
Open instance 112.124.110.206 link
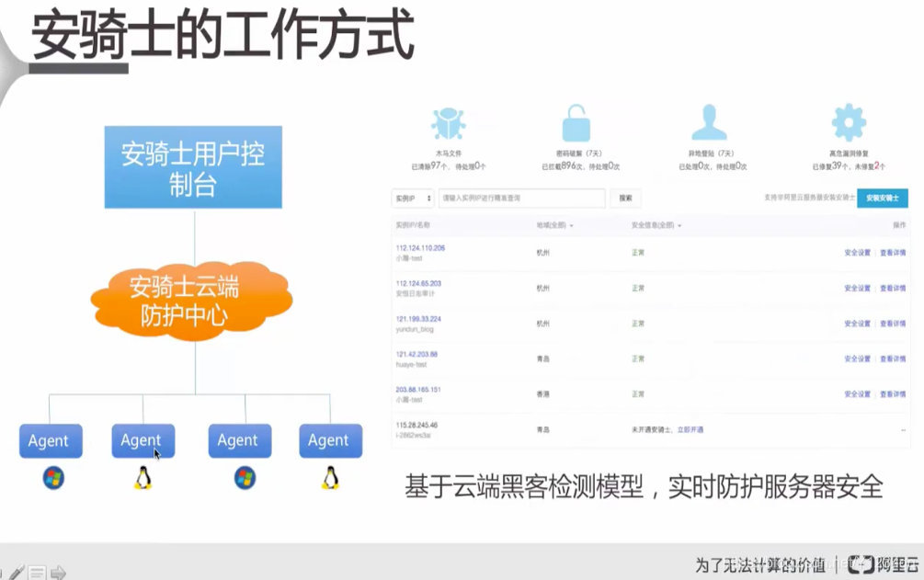click(x=420, y=248)
